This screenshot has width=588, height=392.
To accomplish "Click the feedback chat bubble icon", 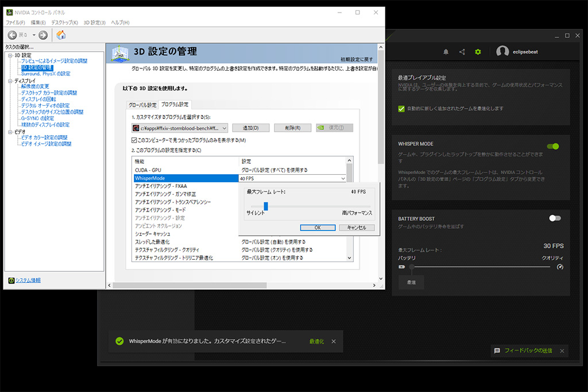I will click(497, 351).
